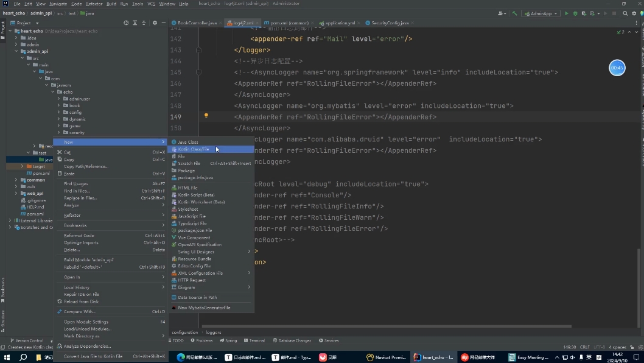The height and width of the screenshot is (363, 644).
Task: Open Refactor submenu in context menu
Action: coord(110,216)
